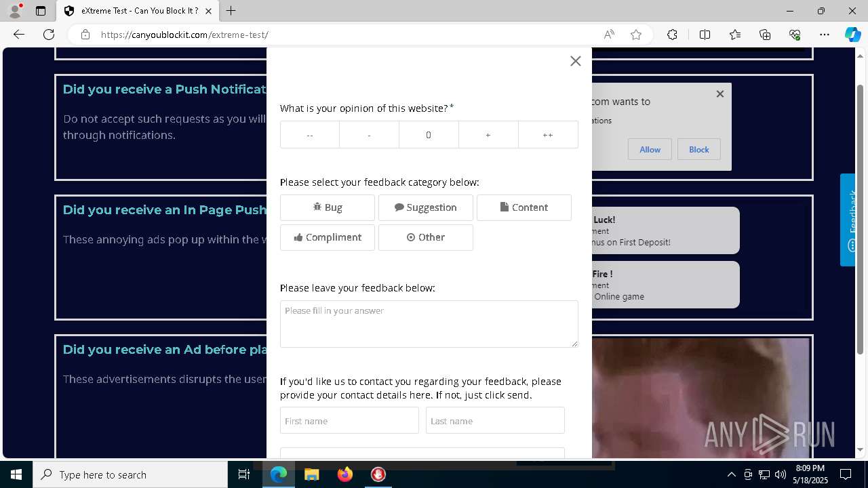Choose the Suggestion feedback category

tap(426, 207)
